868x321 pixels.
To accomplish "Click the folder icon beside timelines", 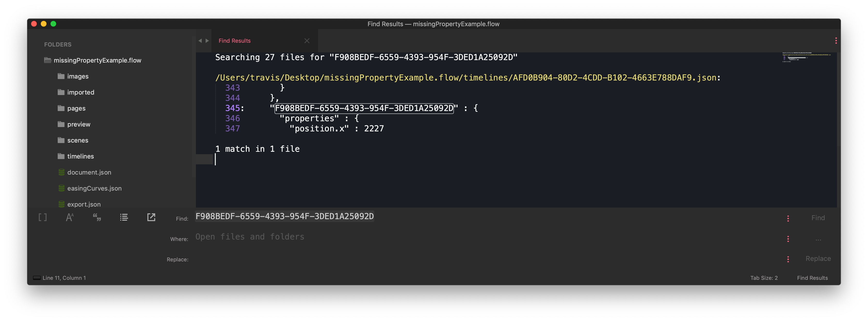I will click(61, 156).
